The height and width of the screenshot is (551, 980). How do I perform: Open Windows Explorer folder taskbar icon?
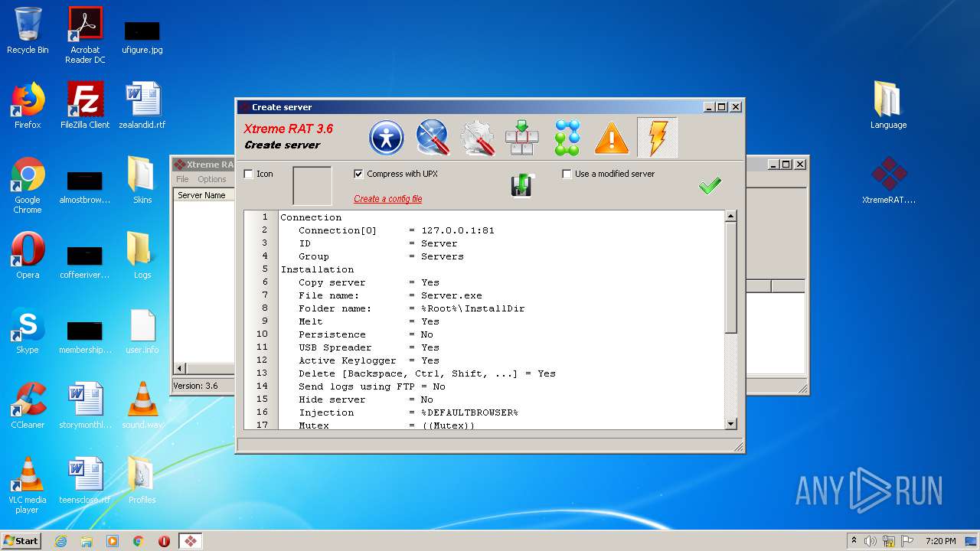click(x=87, y=541)
